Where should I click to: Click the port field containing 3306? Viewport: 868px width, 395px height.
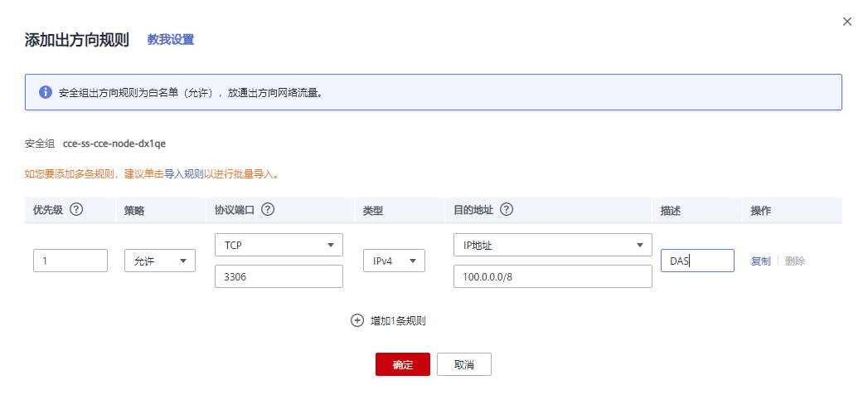(279, 276)
